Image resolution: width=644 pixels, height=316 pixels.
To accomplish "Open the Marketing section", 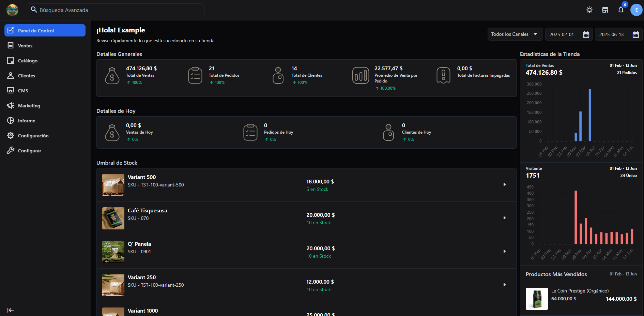I will (28, 105).
